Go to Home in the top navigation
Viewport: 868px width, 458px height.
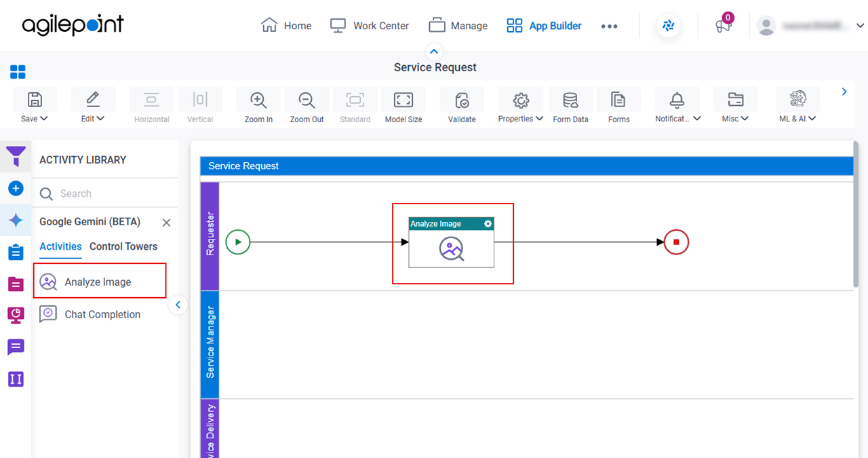click(286, 26)
